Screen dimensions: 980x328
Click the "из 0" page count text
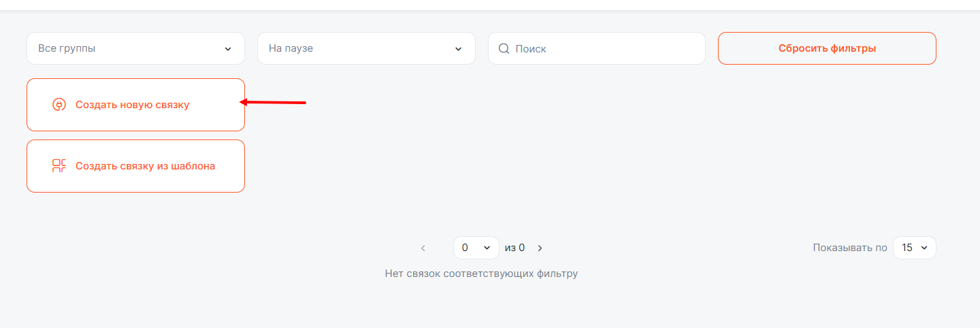(x=514, y=248)
